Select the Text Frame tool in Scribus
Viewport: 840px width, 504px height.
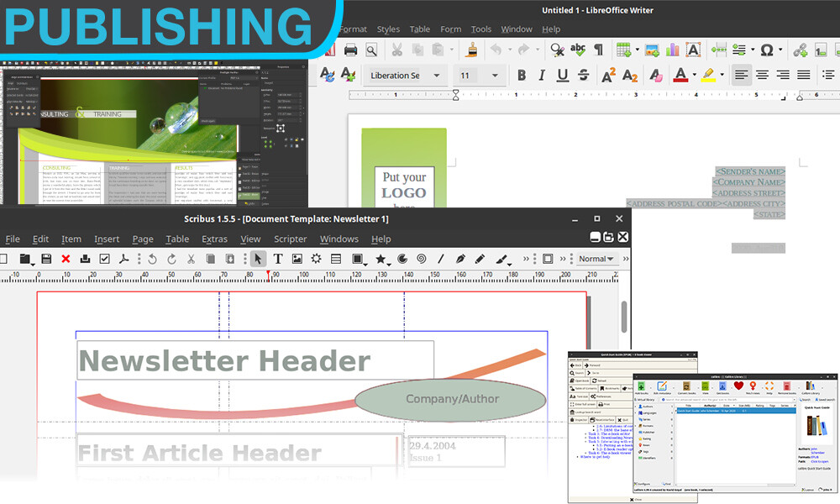pos(277,259)
